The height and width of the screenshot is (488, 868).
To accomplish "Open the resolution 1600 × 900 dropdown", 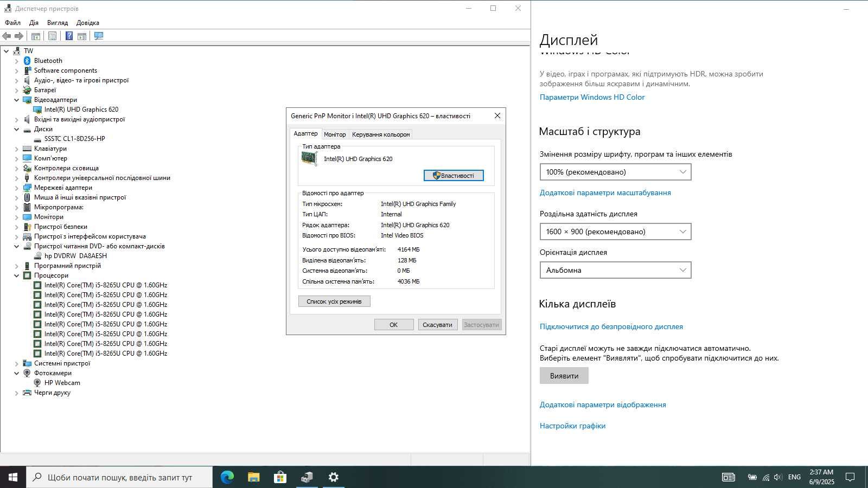I will coord(615,232).
